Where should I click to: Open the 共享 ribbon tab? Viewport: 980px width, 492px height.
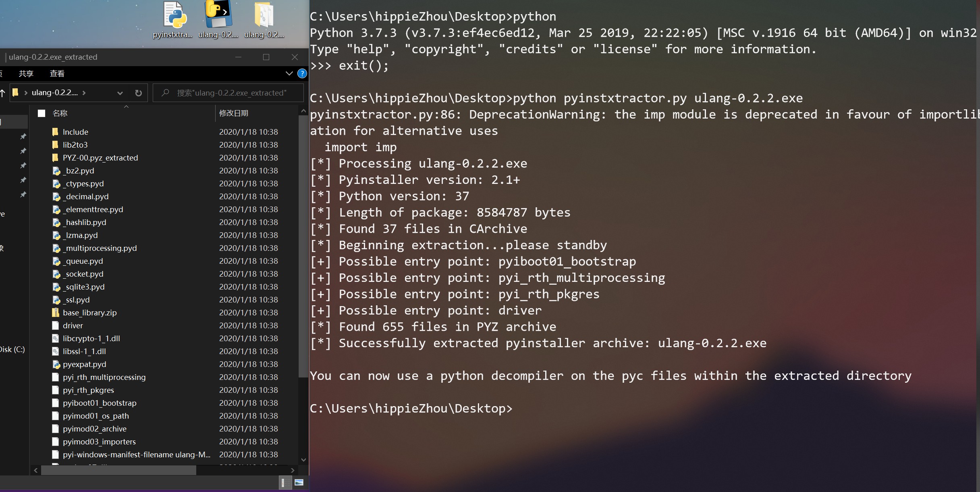click(x=26, y=73)
